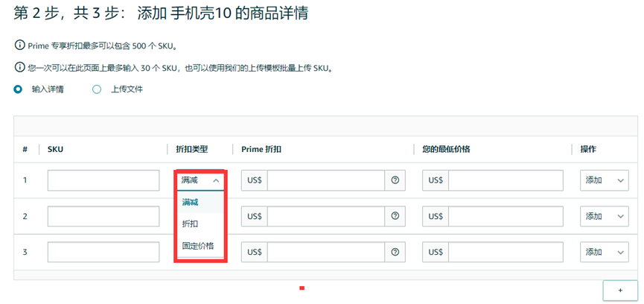The image size is (644, 304).
Task: Choose 固定价格 from discount type list
Action: click(198, 245)
